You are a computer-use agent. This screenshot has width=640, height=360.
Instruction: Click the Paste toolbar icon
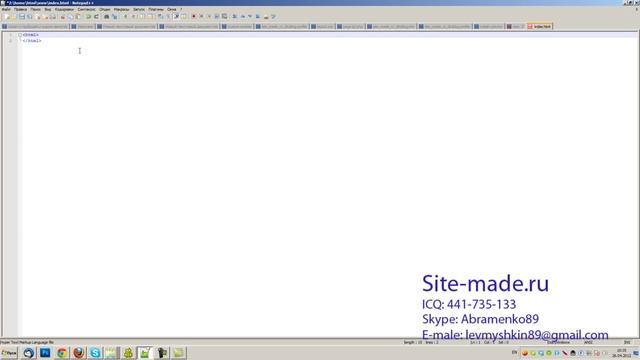(78, 16)
